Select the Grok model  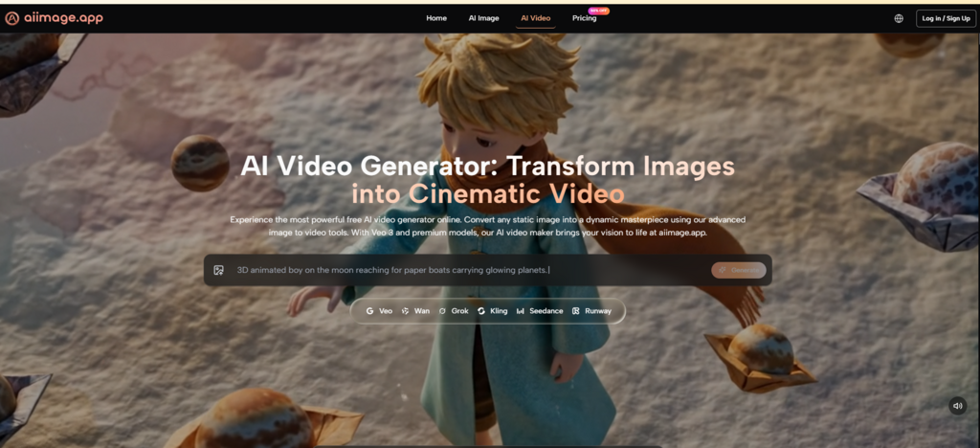pyautogui.click(x=454, y=310)
